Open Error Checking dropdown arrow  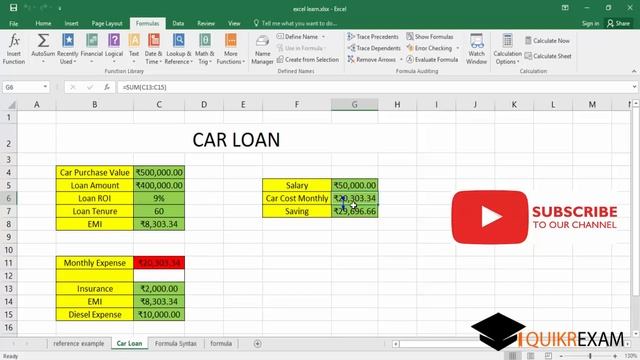(458, 48)
